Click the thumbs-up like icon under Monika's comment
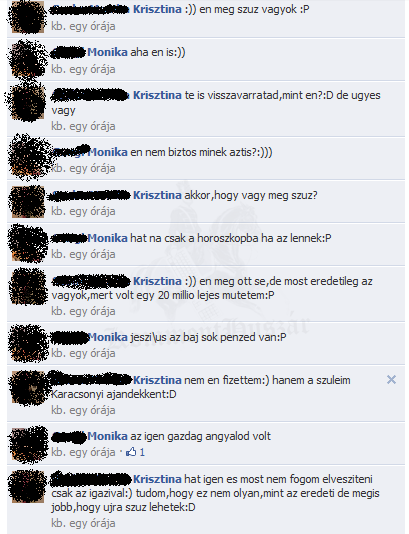This screenshot has width=409, height=534. 131,452
